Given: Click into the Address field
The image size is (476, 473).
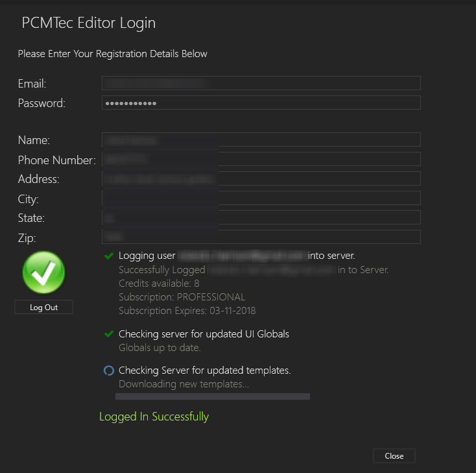Looking at the screenshot, I should tap(261, 178).
